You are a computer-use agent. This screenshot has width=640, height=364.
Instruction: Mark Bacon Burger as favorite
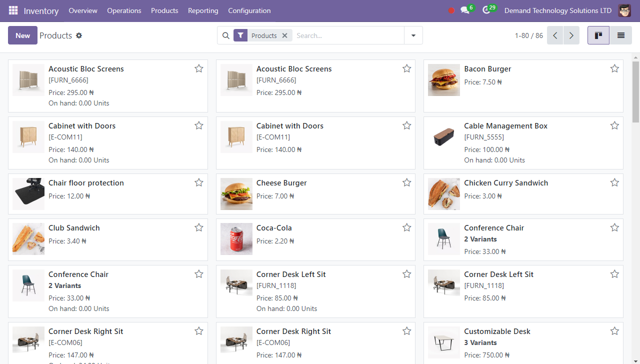click(x=614, y=68)
